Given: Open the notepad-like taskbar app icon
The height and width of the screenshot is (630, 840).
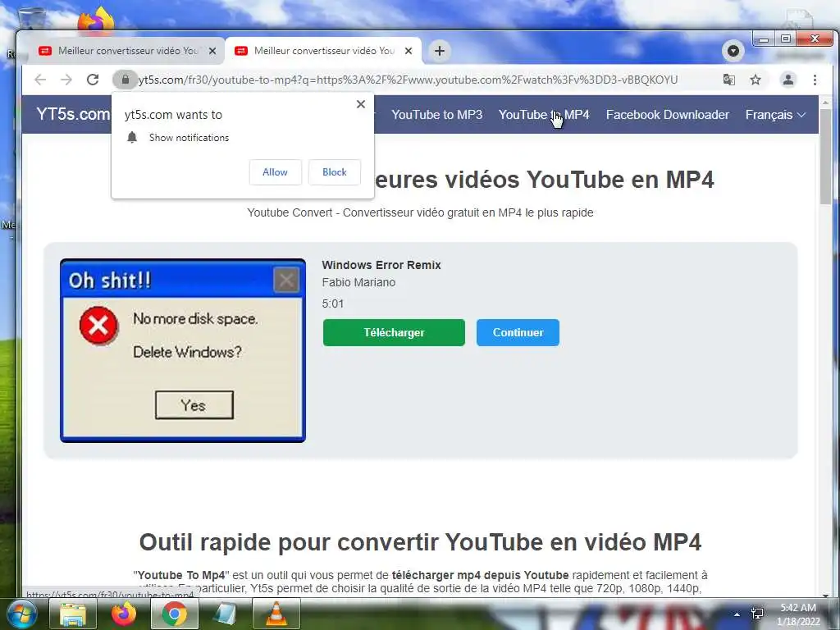Looking at the screenshot, I should pos(225,614).
